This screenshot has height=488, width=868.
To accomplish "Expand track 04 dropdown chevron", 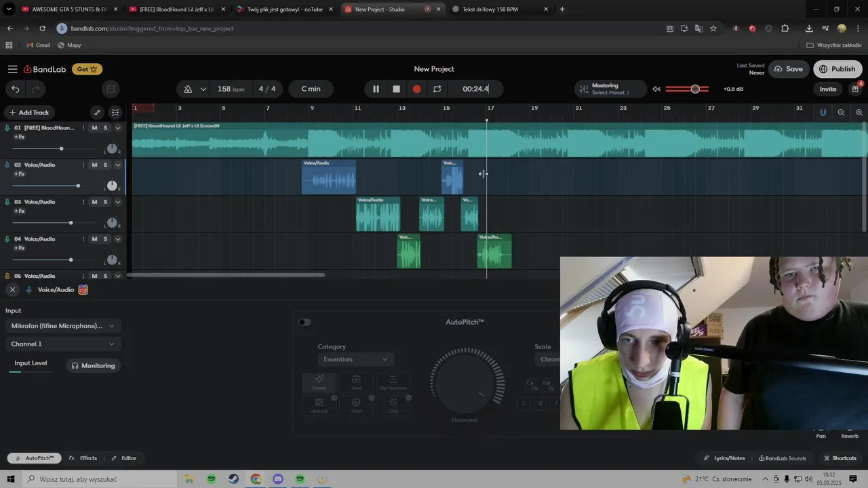I will click(117, 239).
